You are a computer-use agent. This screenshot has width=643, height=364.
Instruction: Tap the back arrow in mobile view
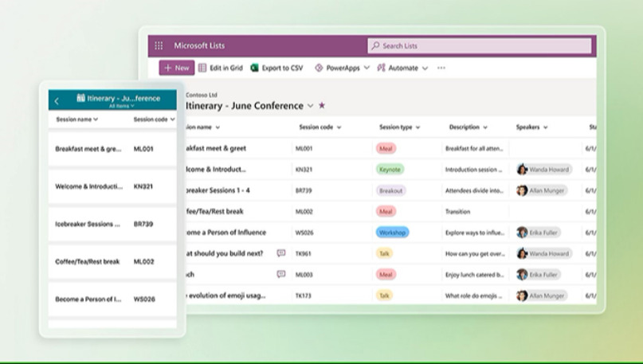pyautogui.click(x=57, y=101)
